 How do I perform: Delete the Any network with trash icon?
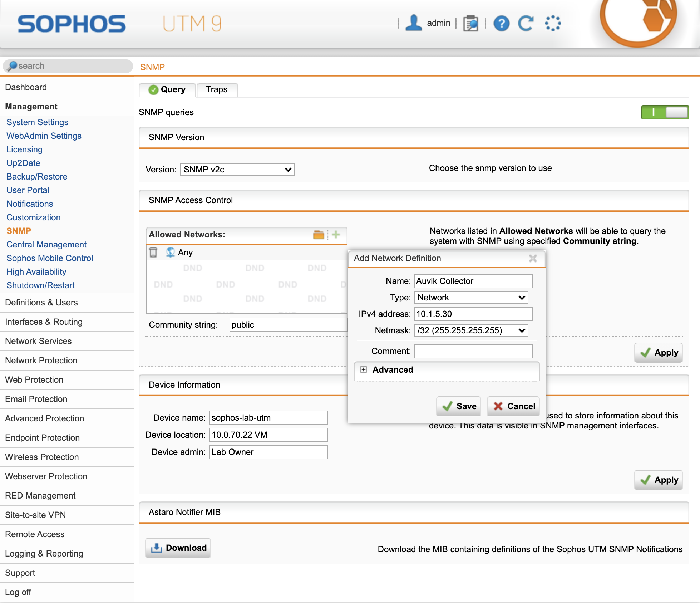tap(153, 252)
